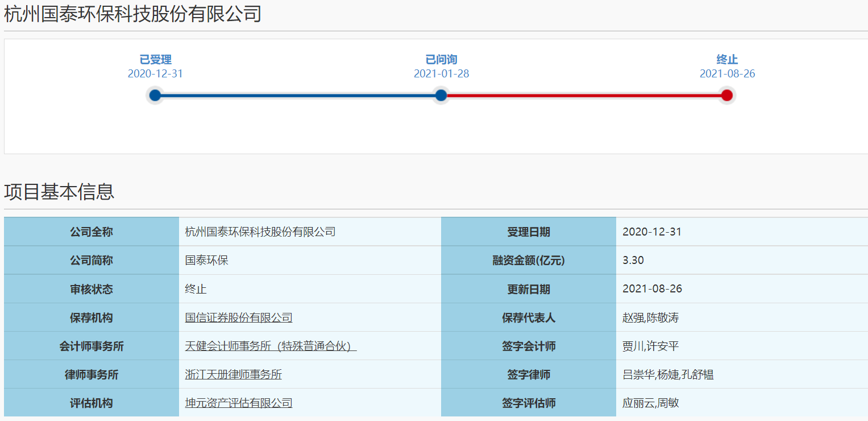Click the 项目基本信息 section heading
868x421 pixels.
tap(59, 192)
